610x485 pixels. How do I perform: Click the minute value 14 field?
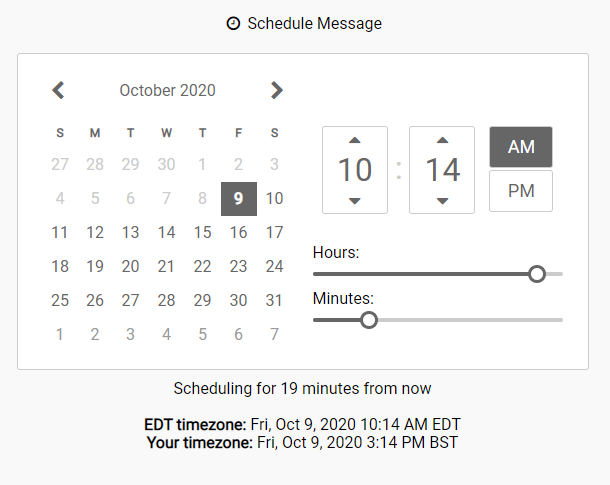pos(442,170)
